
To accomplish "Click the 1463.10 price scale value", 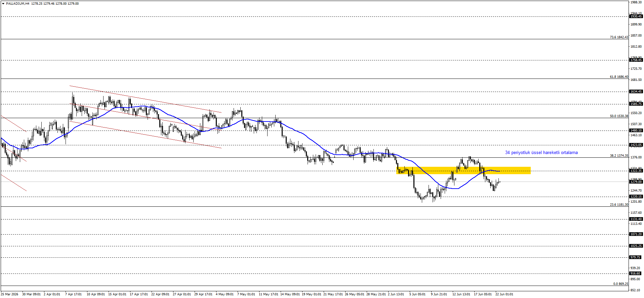I will [x=636, y=135].
